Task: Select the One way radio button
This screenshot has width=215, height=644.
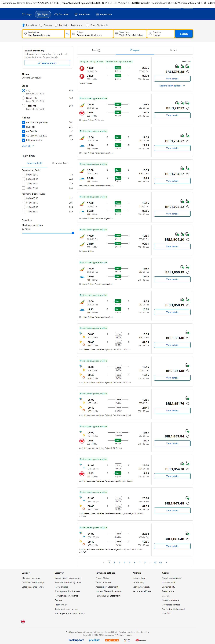Action: 41,25
